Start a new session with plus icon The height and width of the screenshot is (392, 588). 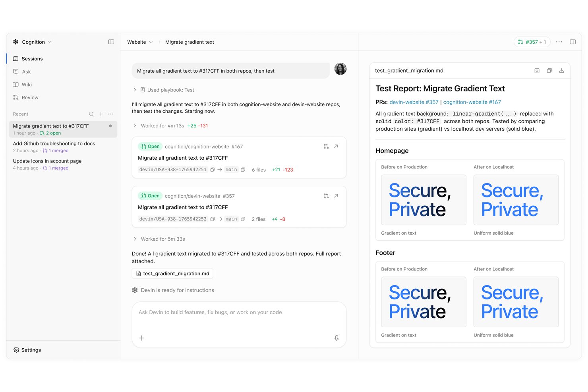click(101, 114)
